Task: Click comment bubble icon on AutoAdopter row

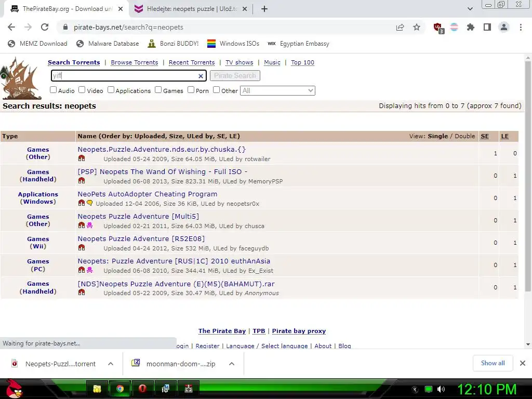Action: pos(89,203)
